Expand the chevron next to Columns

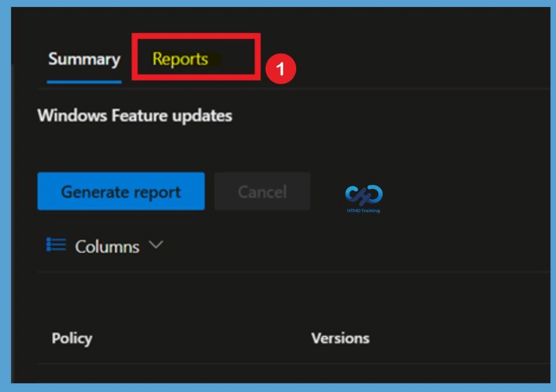point(156,244)
